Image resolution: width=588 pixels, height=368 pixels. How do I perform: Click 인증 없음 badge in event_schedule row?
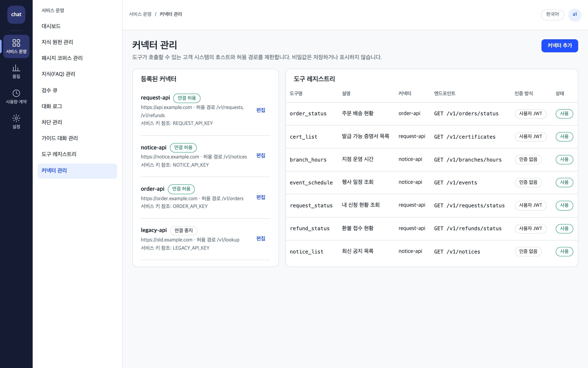point(528,182)
